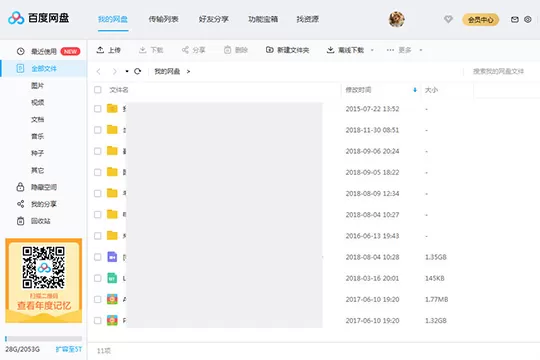Open the settings gear icon at top right

pos(528,20)
